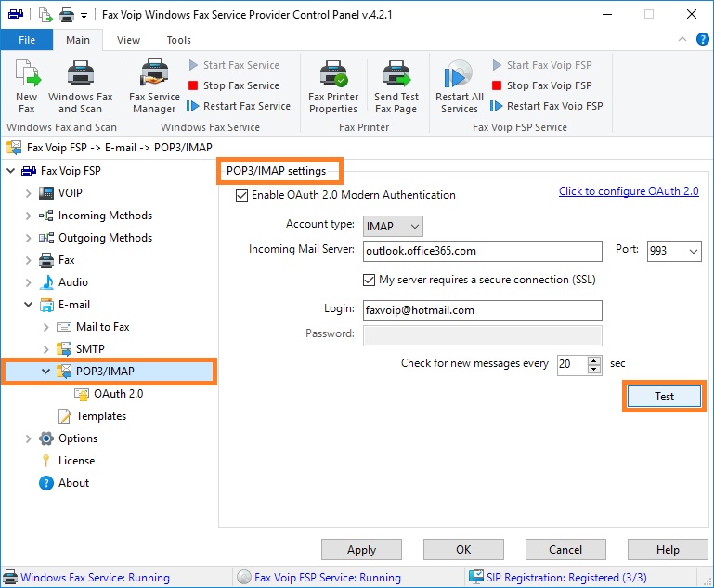714x588 pixels.
Task: Expand Mail to Fax node
Action: pyautogui.click(x=46, y=327)
